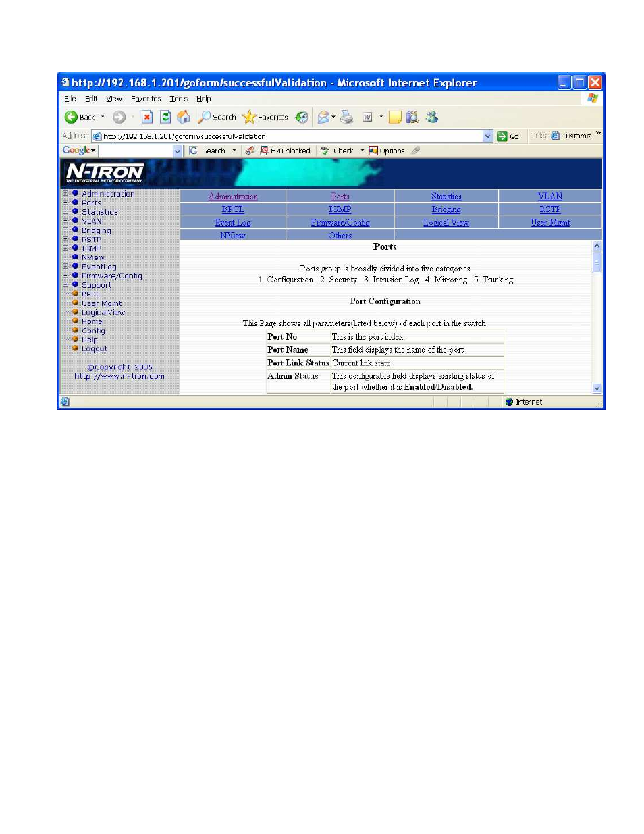Click the 678 blocked popup blocker button
The height and width of the screenshot is (834, 644).
click(x=286, y=151)
